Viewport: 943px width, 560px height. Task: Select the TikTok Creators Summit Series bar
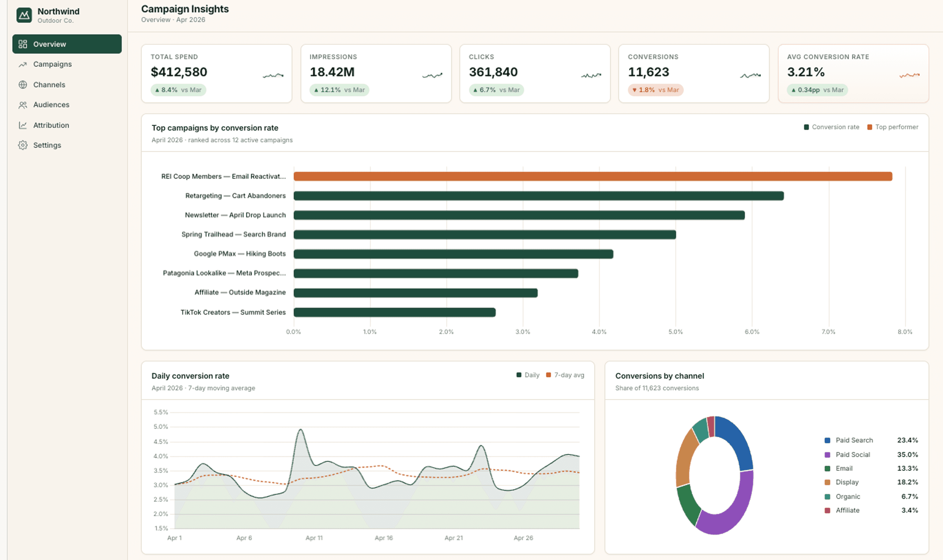[x=395, y=312]
